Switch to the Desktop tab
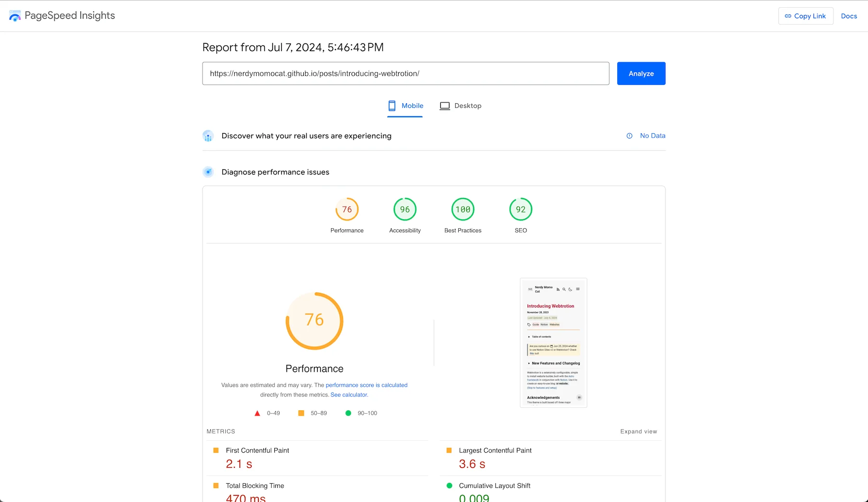This screenshot has width=868, height=502. pos(461,106)
